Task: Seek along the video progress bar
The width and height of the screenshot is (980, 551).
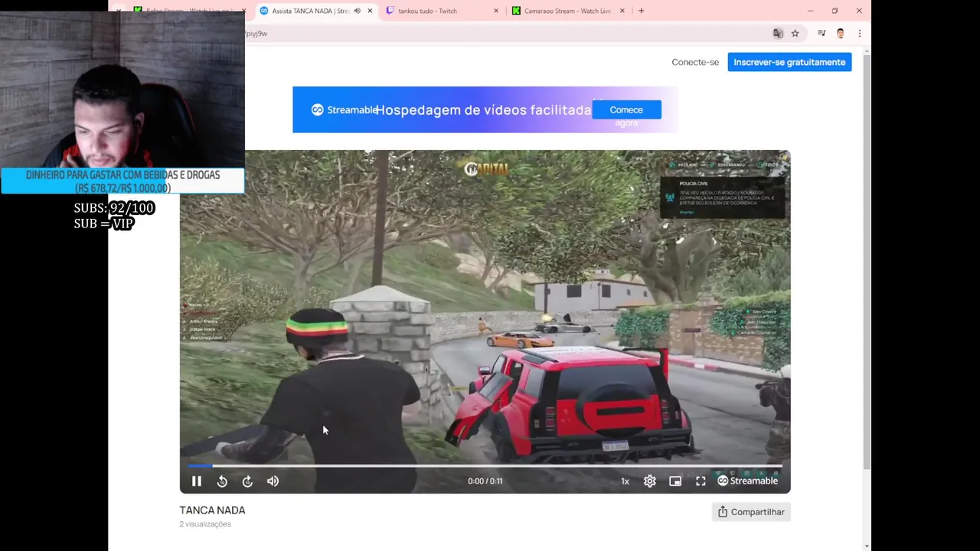Action: 485,465
